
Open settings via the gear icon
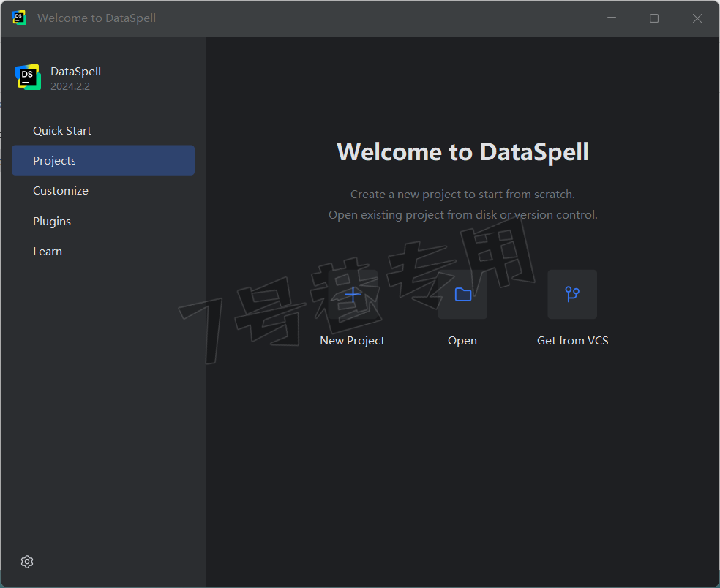[27, 562]
